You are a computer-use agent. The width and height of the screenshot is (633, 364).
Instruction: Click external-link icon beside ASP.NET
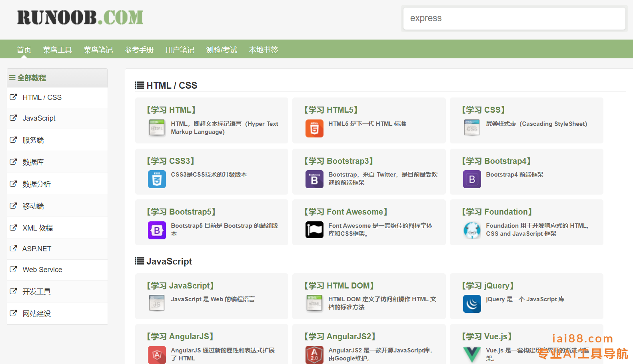(x=14, y=249)
